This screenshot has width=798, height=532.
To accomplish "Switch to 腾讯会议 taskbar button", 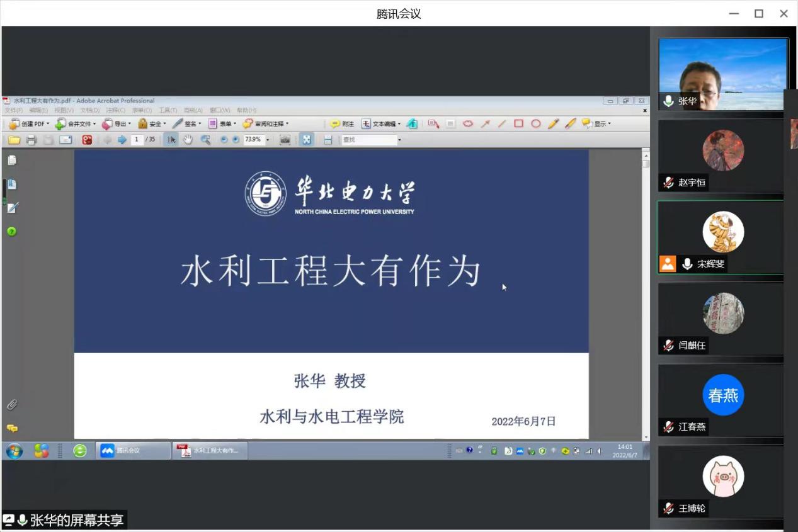I will [133, 451].
